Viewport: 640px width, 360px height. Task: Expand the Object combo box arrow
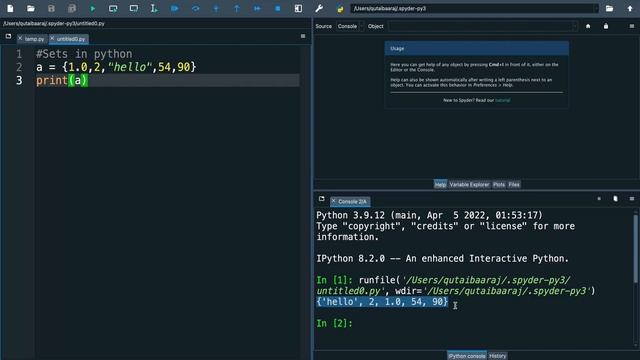click(575, 26)
